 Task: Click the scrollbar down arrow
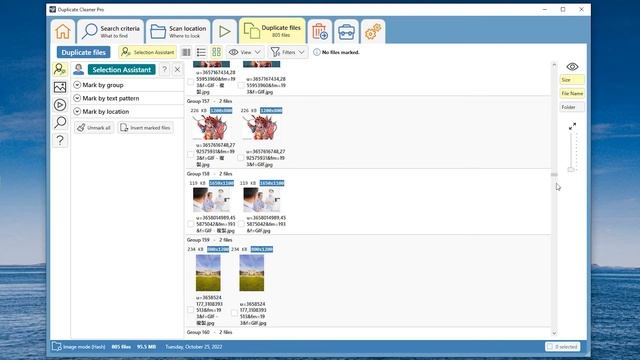click(x=554, y=333)
